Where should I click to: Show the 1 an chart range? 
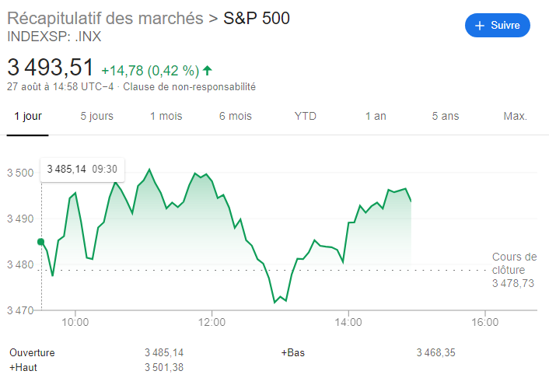click(376, 116)
